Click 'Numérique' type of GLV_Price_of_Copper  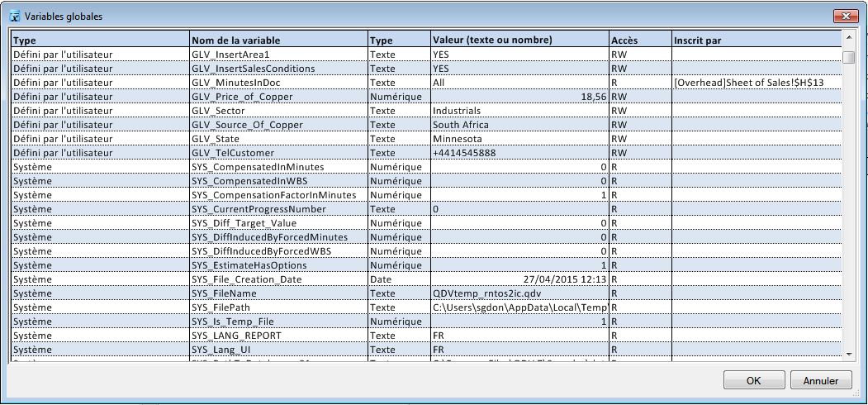pos(400,97)
